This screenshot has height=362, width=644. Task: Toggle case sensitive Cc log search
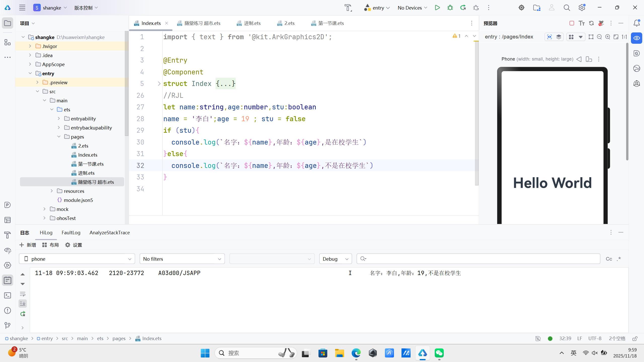point(609,259)
